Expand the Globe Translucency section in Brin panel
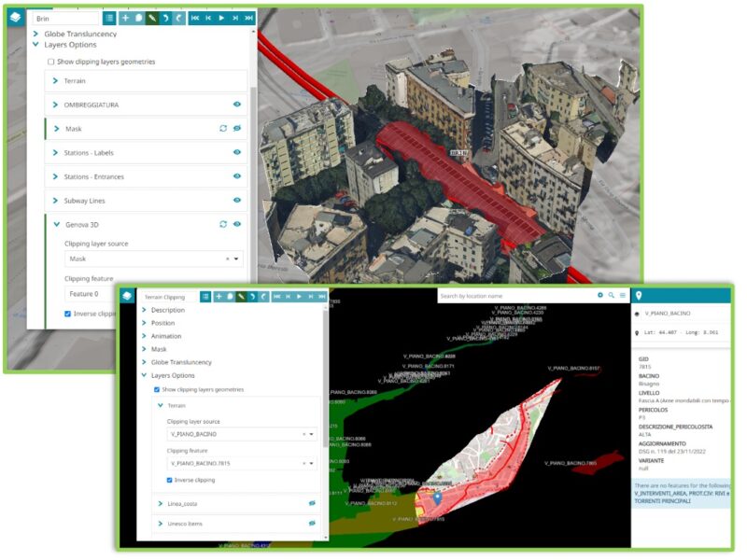The width and height of the screenshot is (747, 560). 35,34
